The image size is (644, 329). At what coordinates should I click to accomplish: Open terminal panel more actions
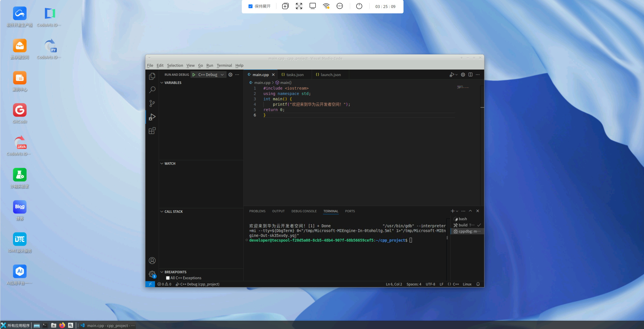[x=463, y=211]
